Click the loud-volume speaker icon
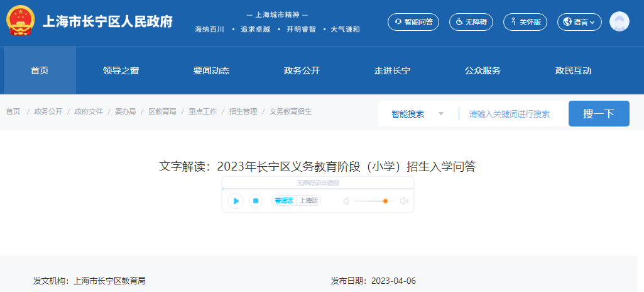The width and height of the screenshot is (644, 292). coord(404,201)
